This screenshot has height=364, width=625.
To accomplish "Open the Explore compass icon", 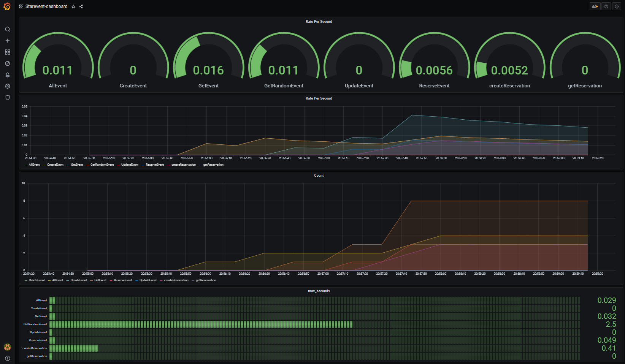I will click(x=7, y=63).
